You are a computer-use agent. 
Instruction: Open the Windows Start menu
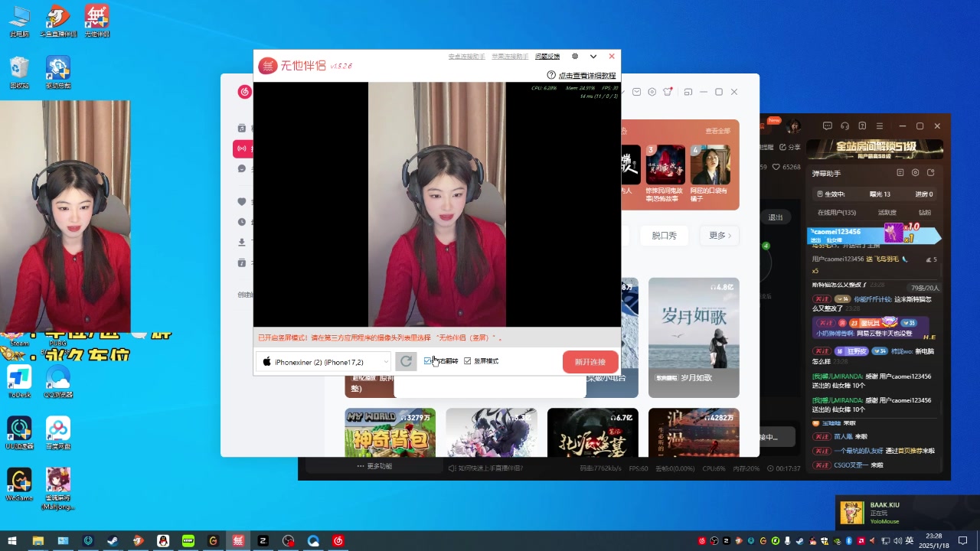click(x=12, y=541)
